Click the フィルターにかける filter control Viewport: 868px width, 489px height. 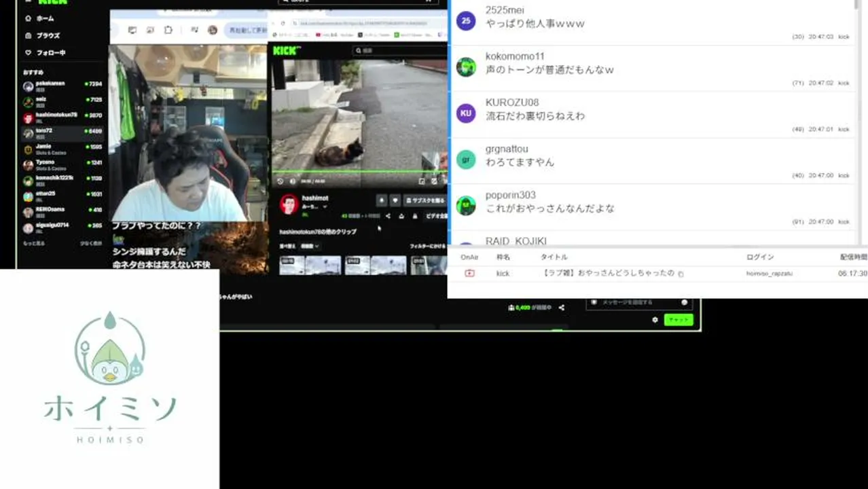[x=428, y=246]
